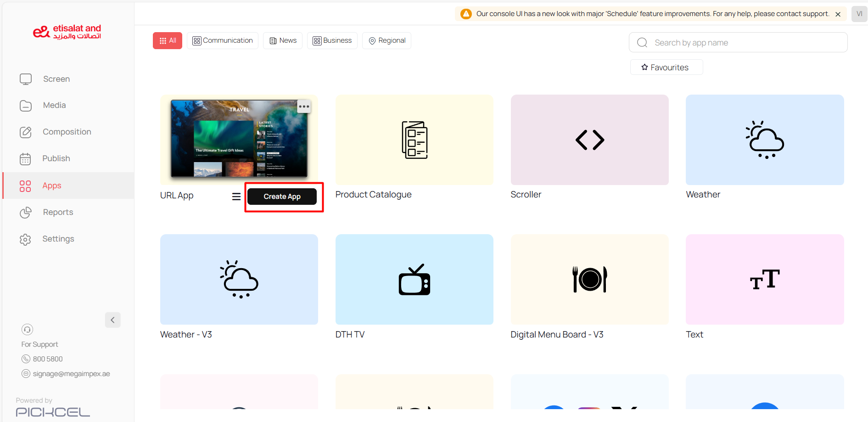The height and width of the screenshot is (422, 868).
Task: Switch to the News category filter
Action: (283, 40)
